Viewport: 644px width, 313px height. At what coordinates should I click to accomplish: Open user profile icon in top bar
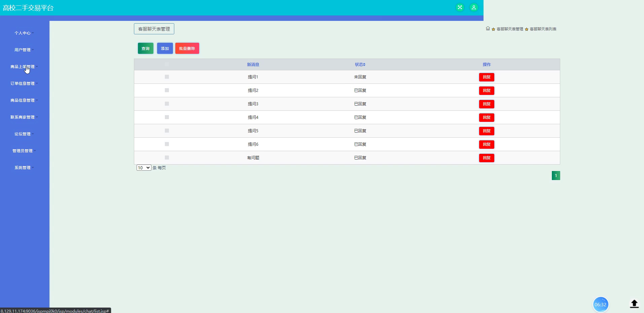tap(474, 7)
